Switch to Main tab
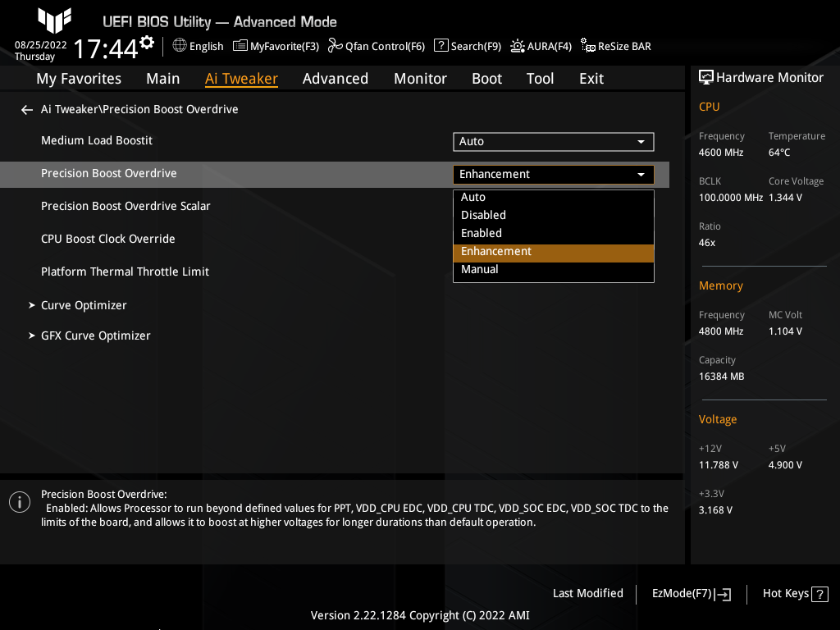The height and width of the screenshot is (630, 840). [x=163, y=79]
